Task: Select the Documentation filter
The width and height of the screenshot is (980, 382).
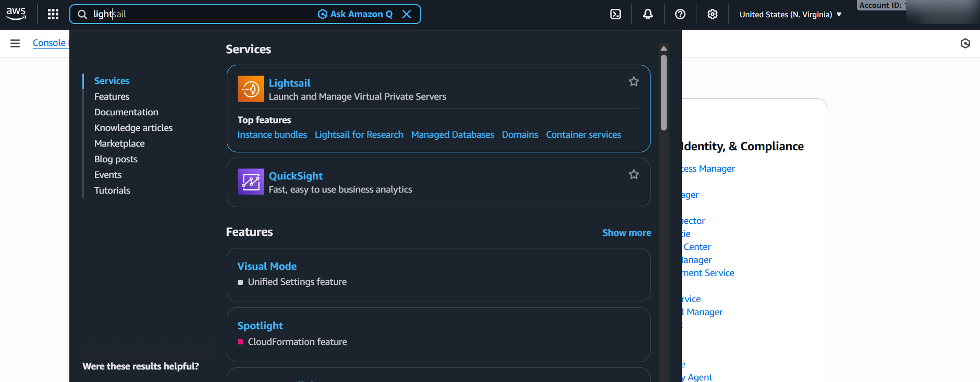Action: tap(126, 112)
